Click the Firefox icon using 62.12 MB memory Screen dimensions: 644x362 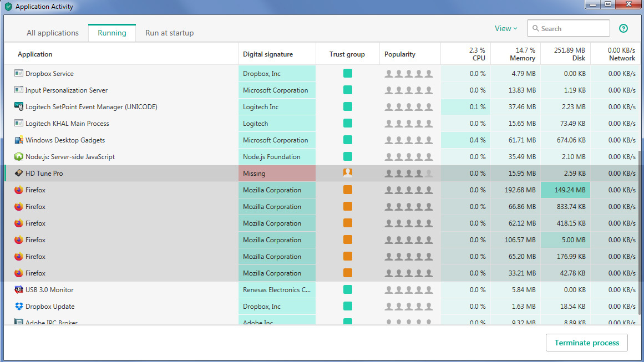(18, 223)
